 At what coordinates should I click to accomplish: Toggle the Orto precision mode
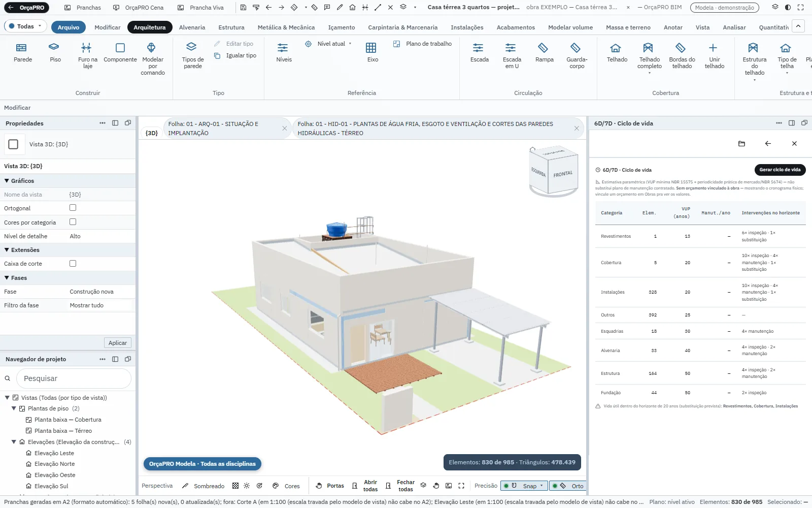tap(568, 486)
